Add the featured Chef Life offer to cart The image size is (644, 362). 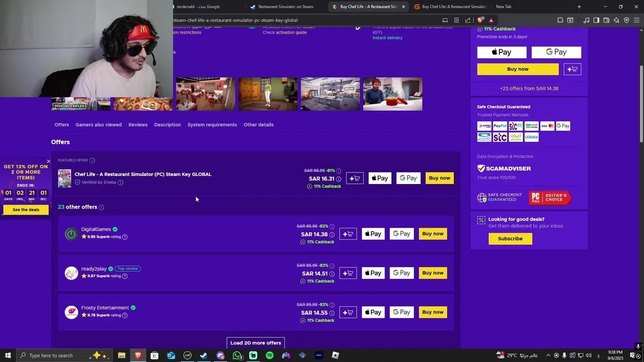tap(355, 178)
